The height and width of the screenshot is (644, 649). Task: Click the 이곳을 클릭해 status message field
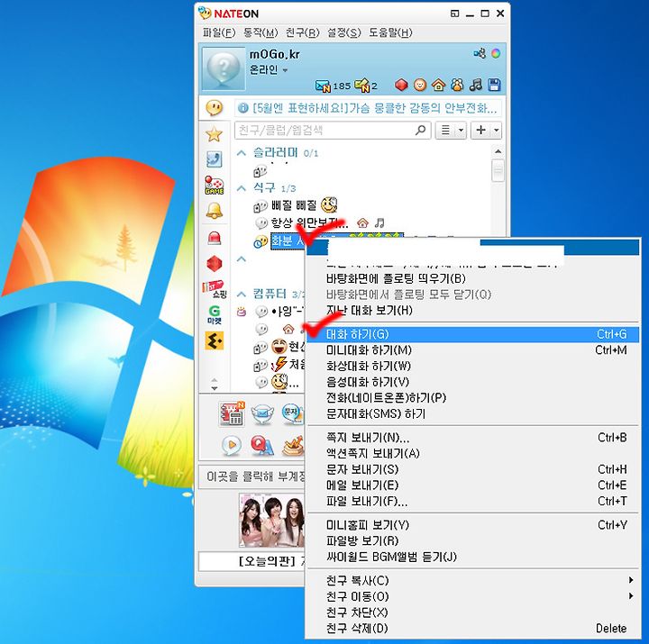tap(252, 476)
